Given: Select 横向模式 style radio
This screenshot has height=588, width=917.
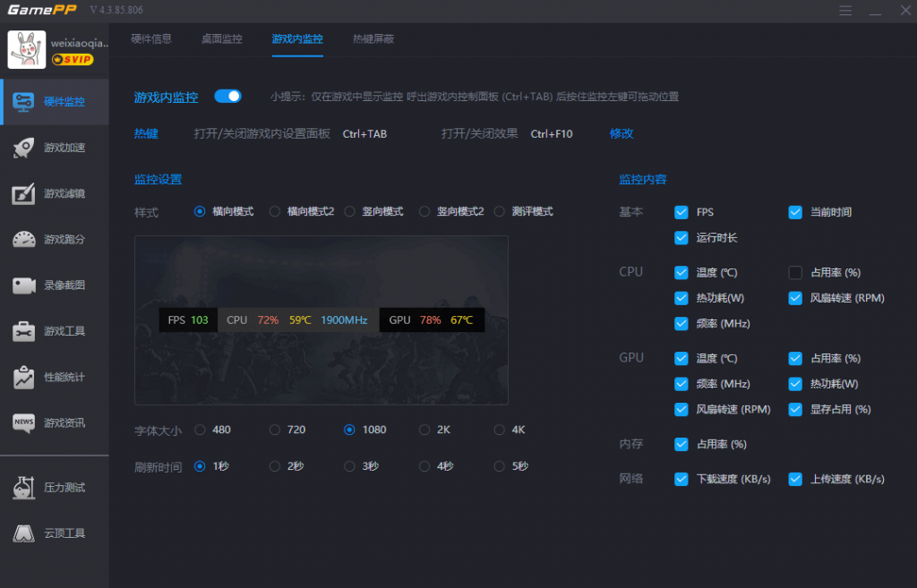Looking at the screenshot, I should (200, 211).
